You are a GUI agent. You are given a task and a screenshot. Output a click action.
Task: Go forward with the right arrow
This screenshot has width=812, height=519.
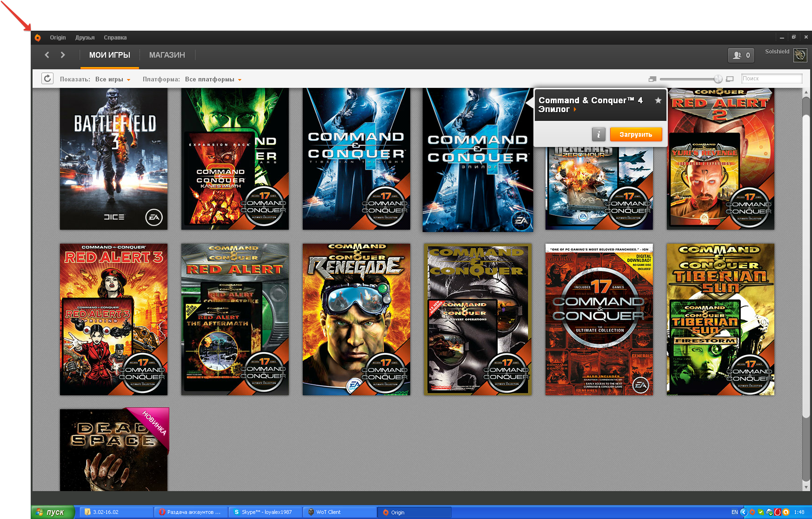pyautogui.click(x=63, y=55)
